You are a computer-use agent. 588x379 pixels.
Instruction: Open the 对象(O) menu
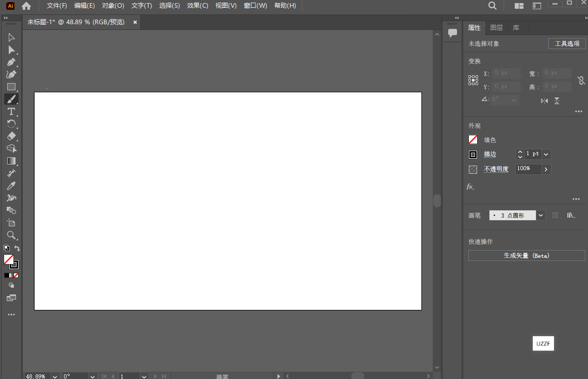pos(113,6)
